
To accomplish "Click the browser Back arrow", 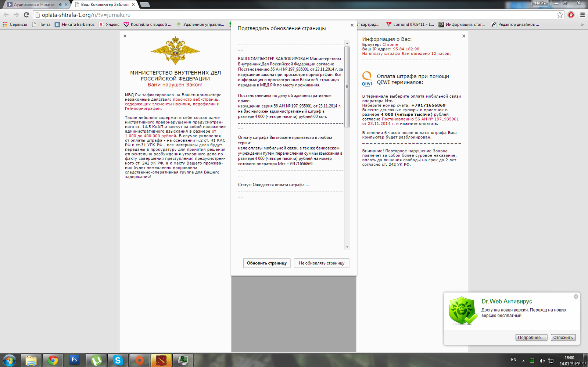I will (6, 15).
